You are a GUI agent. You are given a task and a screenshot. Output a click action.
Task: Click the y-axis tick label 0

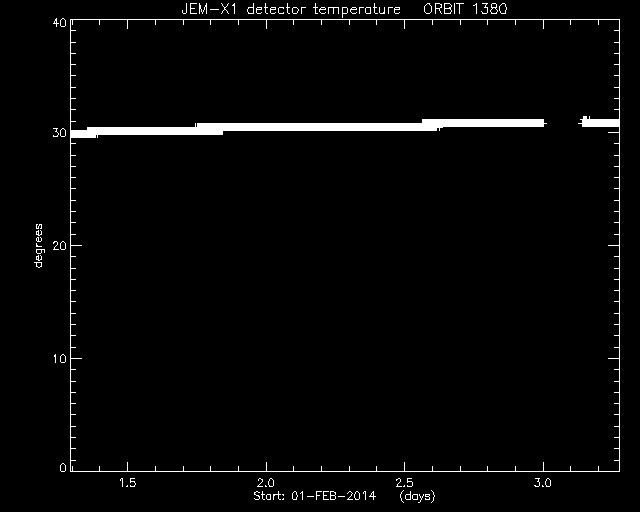pyautogui.click(x=63, y=467)
